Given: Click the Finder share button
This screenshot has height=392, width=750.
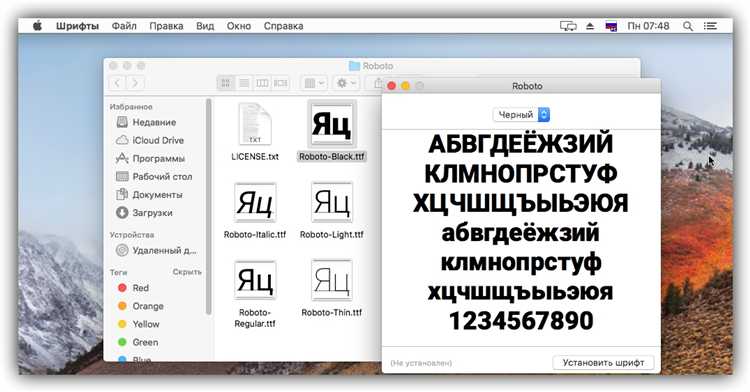Looking at the screenshot, I should tap(377, 83).
